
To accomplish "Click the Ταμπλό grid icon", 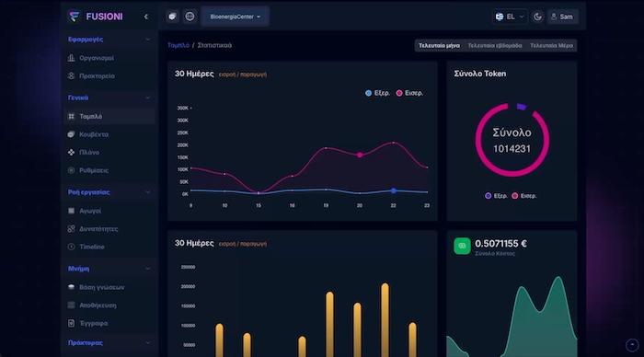I will pos(71,116).
